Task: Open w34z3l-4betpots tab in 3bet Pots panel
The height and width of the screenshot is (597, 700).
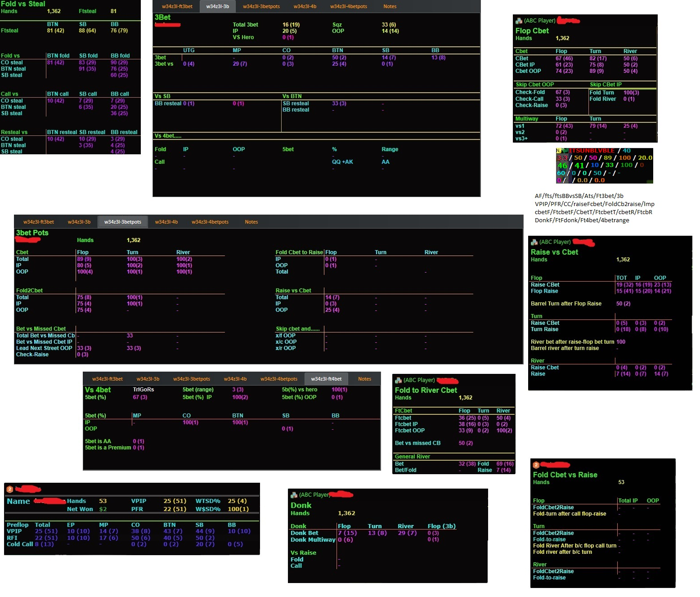Action: click(210, 222)
